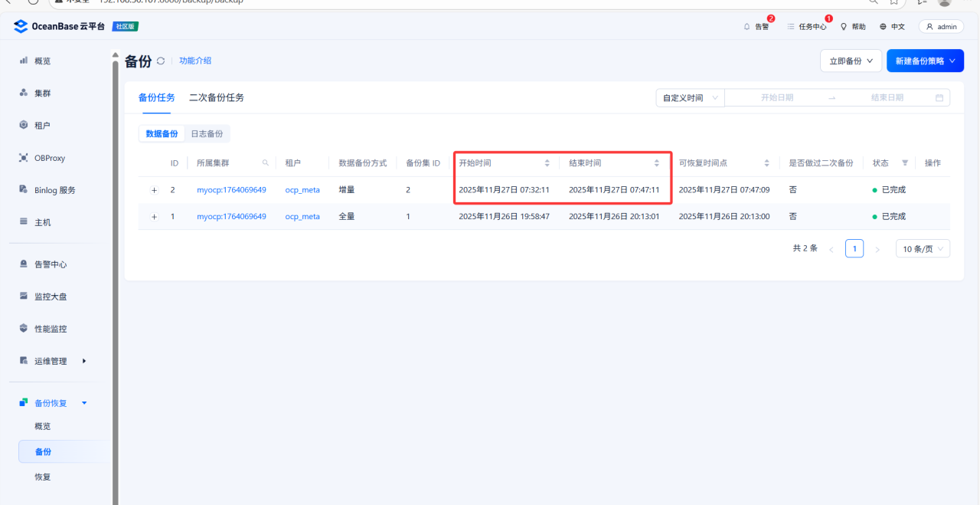Image resolution: width=980 pixels, height=505 pixels.
Task: Sort by 开始时间 column sorter
Action: coord(547,163)
